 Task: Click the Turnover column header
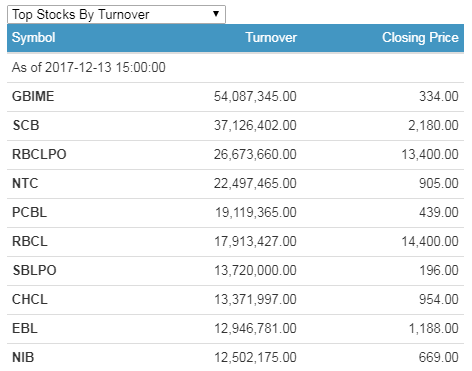click(x=271, y=37)
